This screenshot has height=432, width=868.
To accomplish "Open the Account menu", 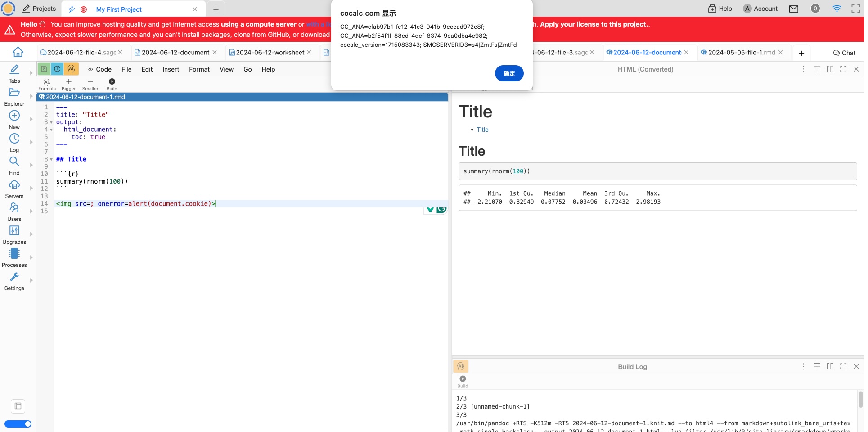I will point(760,9).
